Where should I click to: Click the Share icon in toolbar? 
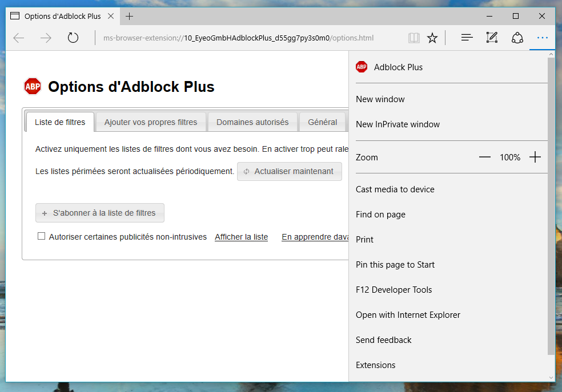517,38
